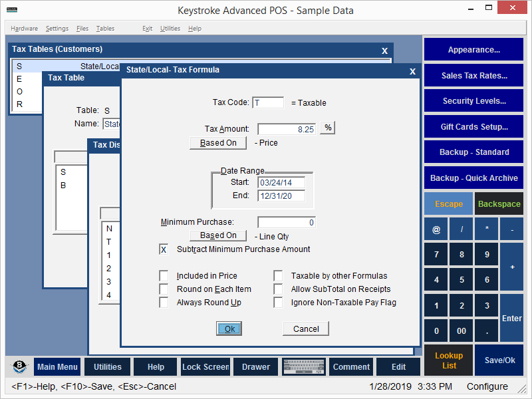Enable Ignore Non-Taxable Pay Flag checkbox

click(278, 303)
